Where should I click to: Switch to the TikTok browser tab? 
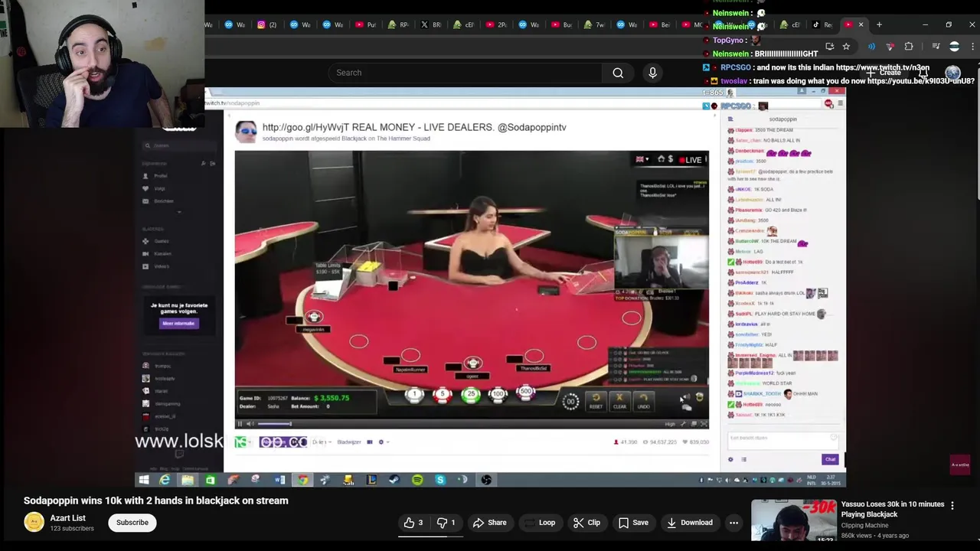coord(821,24)
